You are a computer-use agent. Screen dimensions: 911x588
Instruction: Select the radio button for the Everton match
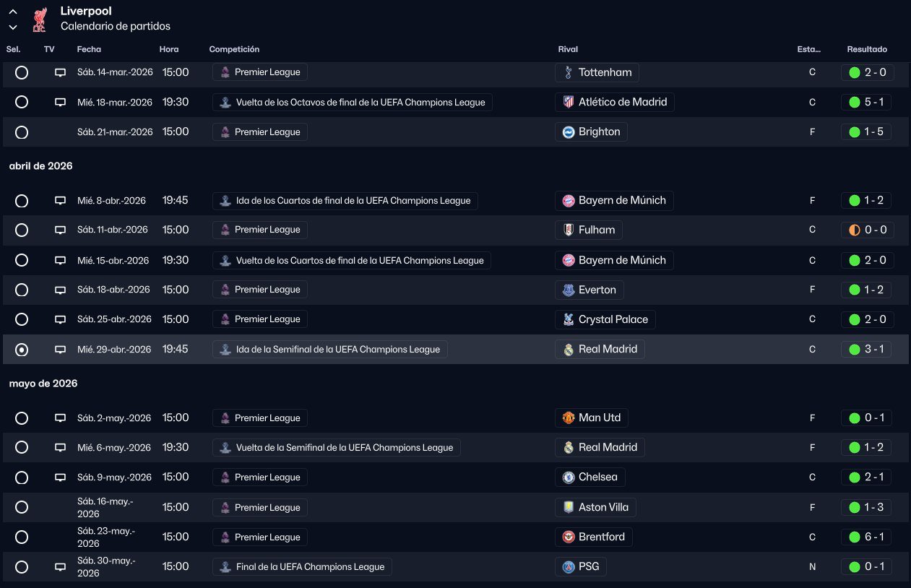pyautogui.click(x=22, y=290)
